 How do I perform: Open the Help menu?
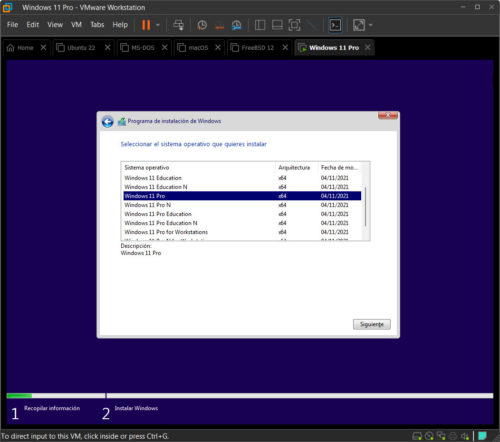(120, 25)
